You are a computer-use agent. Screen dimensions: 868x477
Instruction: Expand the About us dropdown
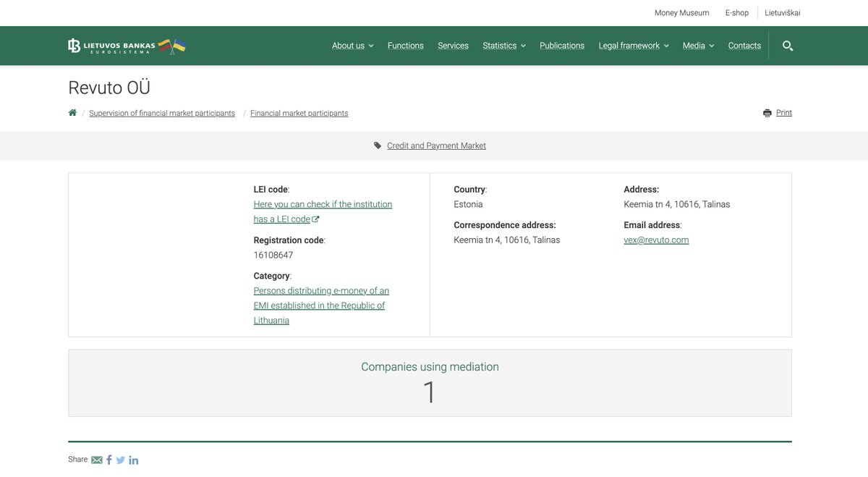point(353,46)
